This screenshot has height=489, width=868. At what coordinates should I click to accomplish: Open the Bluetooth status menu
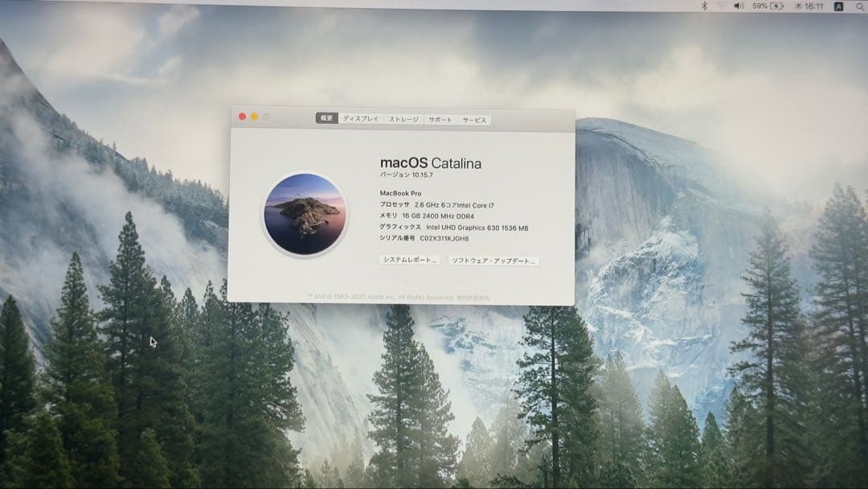705,6
